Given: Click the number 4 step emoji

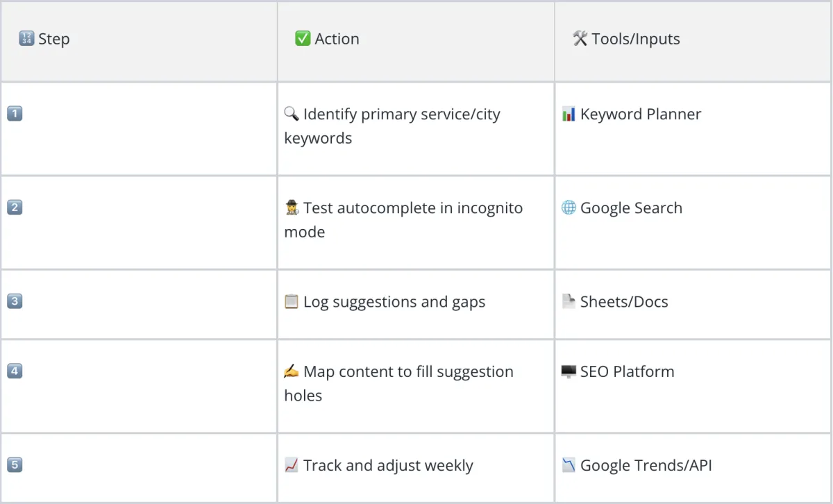Looking at the screenshot, I should 15,371.
